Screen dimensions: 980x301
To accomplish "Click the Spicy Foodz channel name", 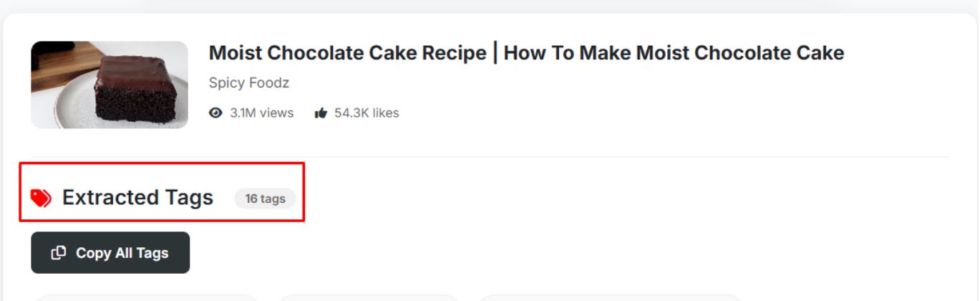I will 249,83.
